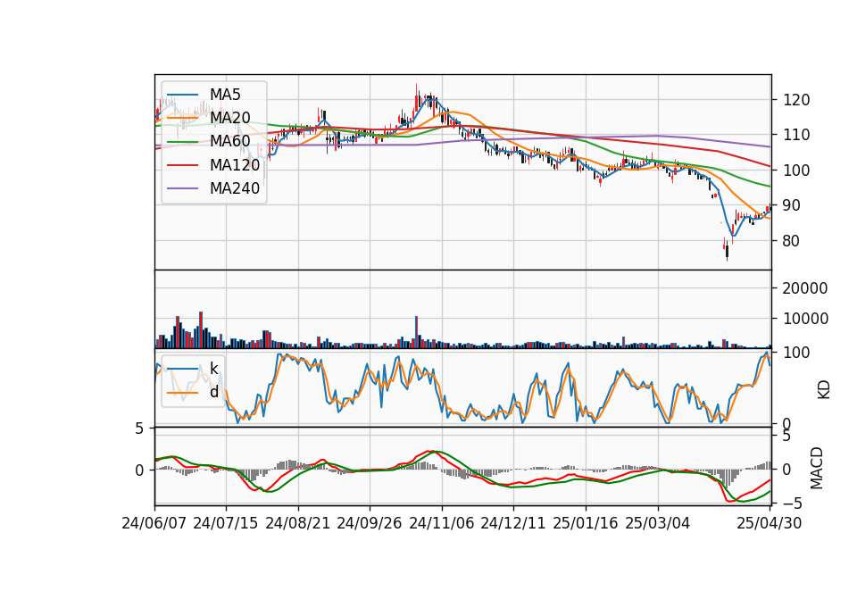Click the price axis value 120
Screen dimensions: 857x616
click(796, 100)
